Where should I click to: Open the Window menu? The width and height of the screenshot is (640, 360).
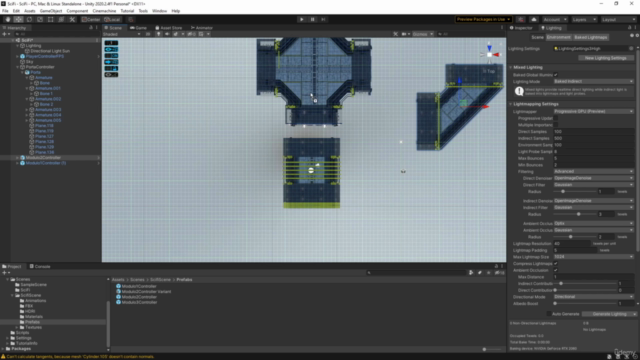click(x=159, y=11)
